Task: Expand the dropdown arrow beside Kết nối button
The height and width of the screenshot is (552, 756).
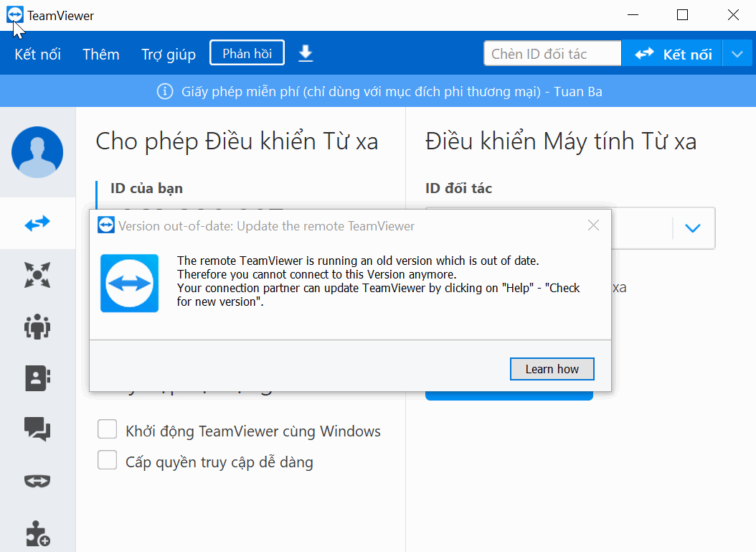Action: click(737, 54)
